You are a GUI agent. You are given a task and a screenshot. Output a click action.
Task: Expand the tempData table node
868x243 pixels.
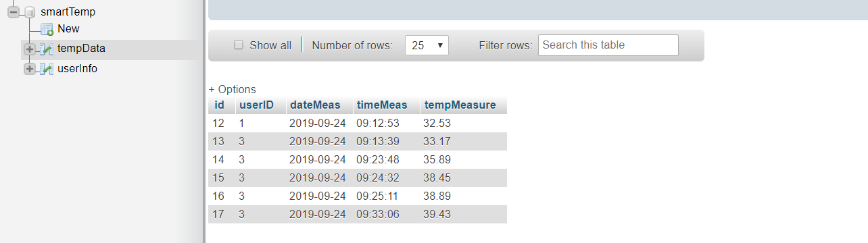point(30,49)
